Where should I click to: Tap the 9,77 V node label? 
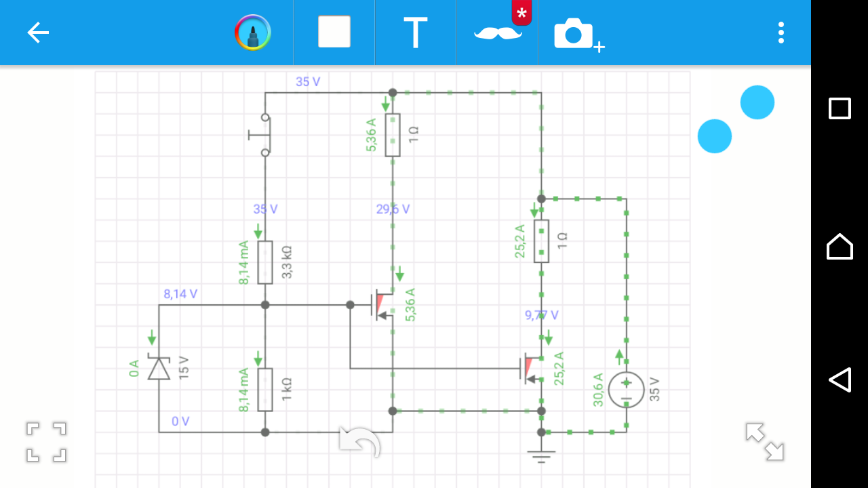(x=542, y=315)
